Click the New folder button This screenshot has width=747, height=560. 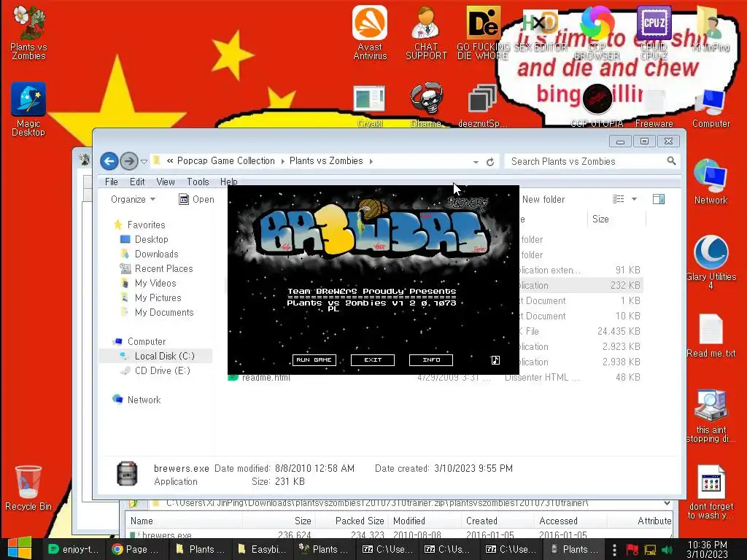543,199
